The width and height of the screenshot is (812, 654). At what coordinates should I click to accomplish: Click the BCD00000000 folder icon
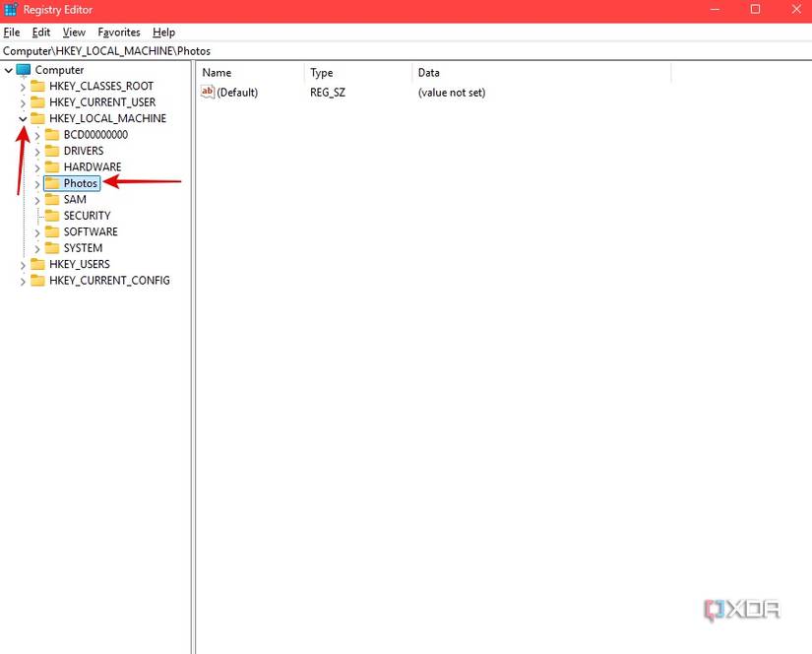click(52, 135)
